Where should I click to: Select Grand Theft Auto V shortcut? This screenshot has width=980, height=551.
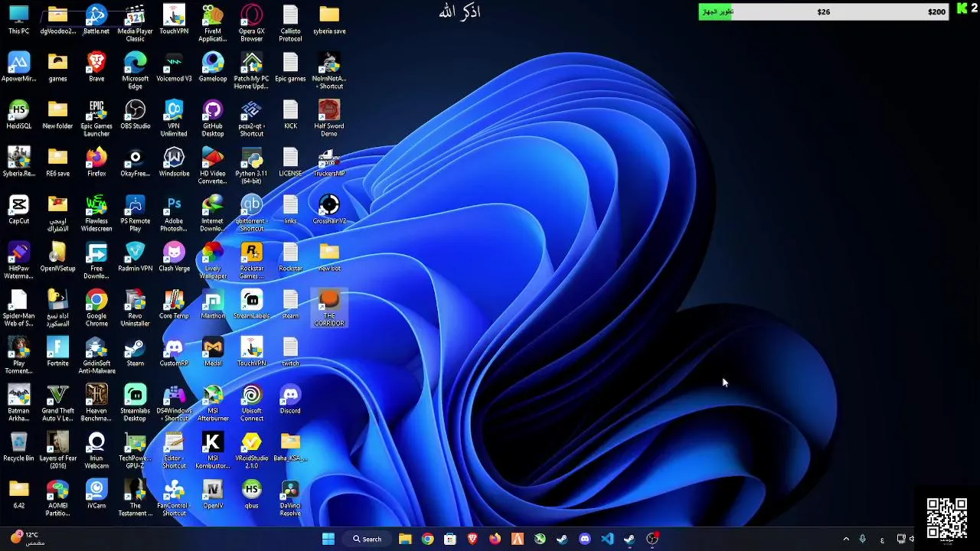(57, 403)
